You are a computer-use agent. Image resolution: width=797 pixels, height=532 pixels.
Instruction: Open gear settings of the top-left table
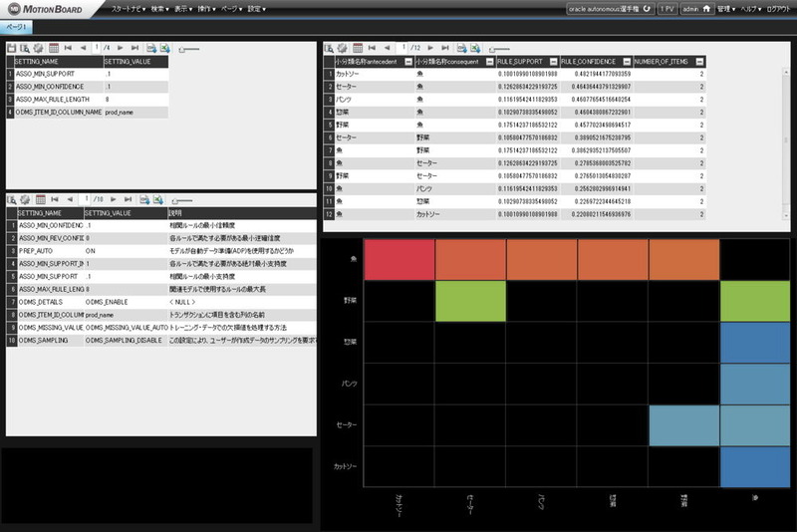(x=38, y=48)
